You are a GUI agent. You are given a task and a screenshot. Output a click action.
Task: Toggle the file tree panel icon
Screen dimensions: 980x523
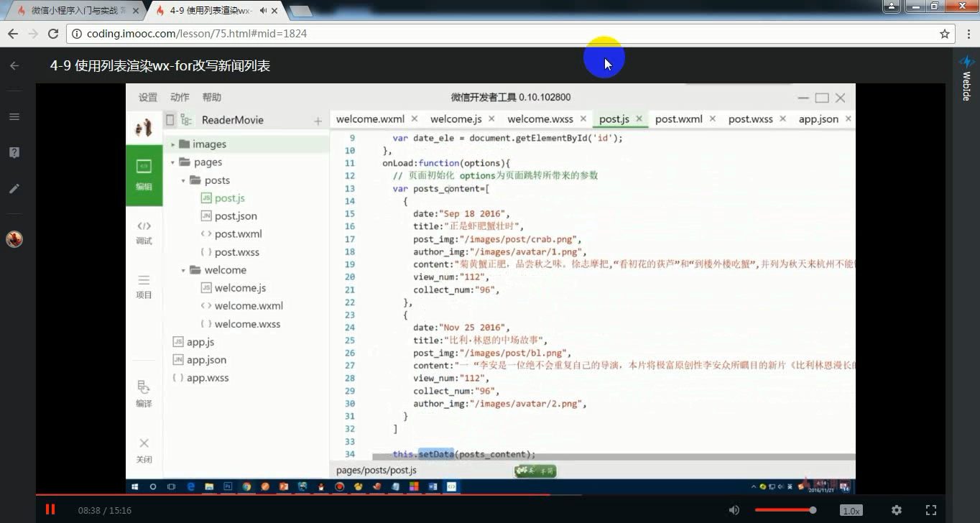click(187, 120)
